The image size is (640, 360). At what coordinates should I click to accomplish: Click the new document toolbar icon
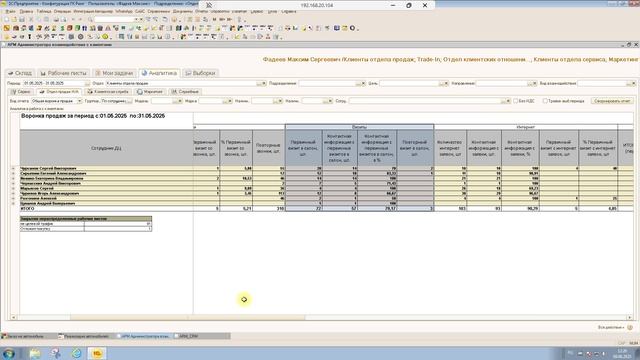coord(7,19)
